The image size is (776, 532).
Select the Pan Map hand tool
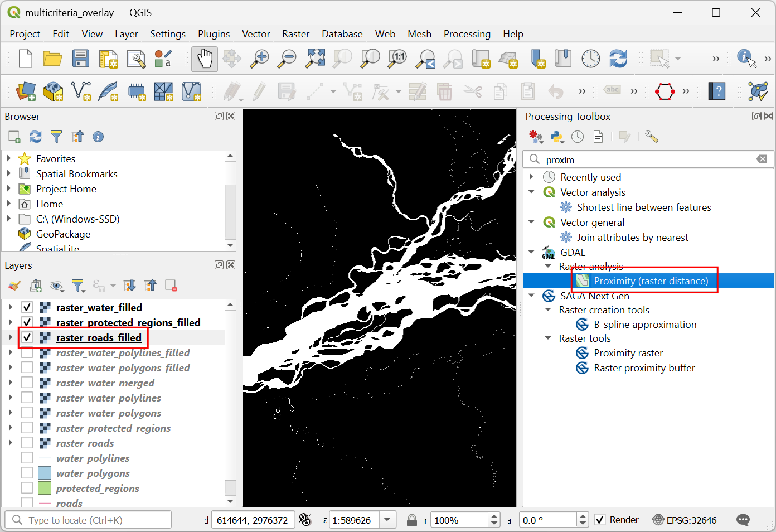[205, 59]
